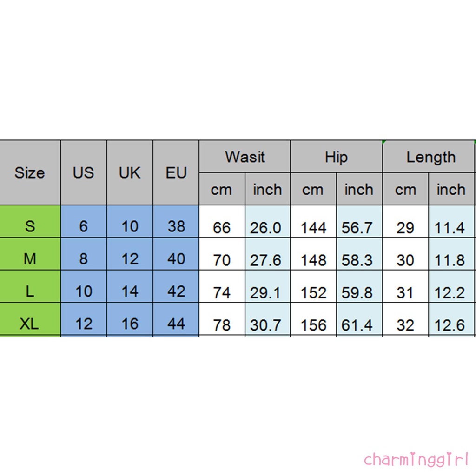The width and height of the screenshot is (476, 476).
Task: Click the 61.4 inch hip cell
Action: [x=357, y=325]
